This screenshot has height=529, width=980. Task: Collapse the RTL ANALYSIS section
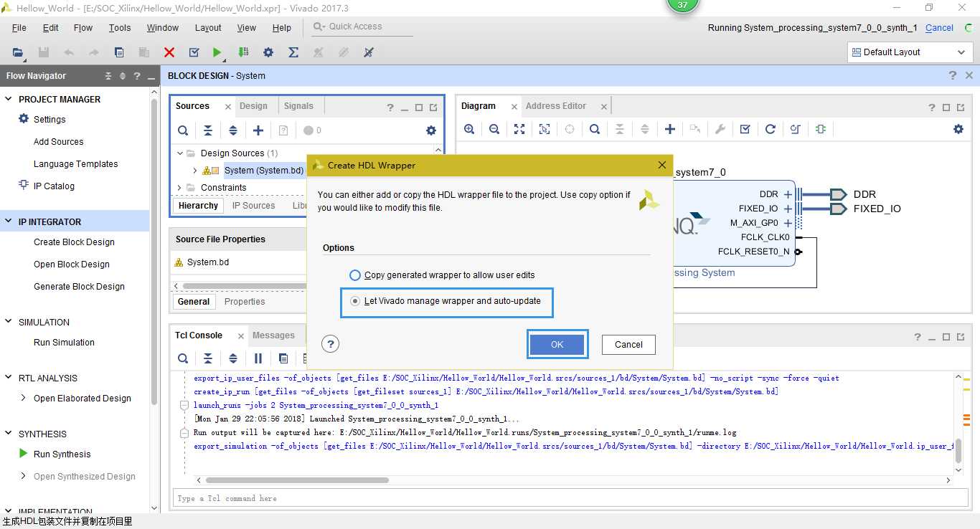[9, 378]
